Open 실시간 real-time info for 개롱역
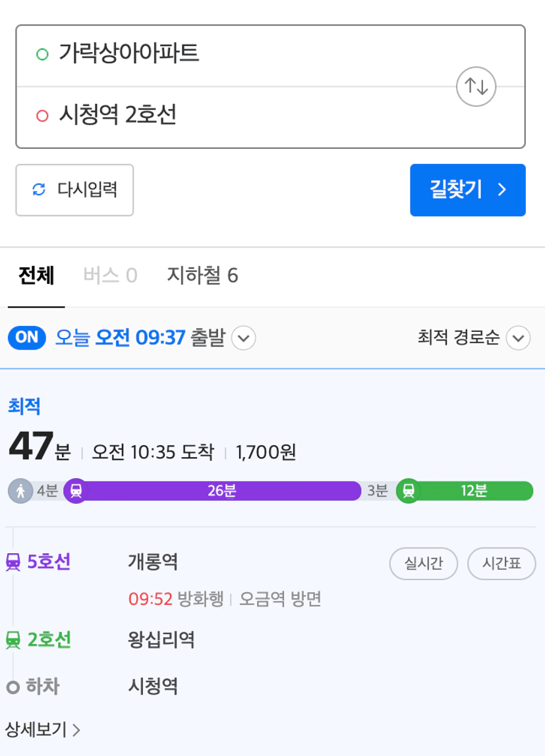Image resolution: width=545 pixels, height=756 pixels. [x=424, y=563]
